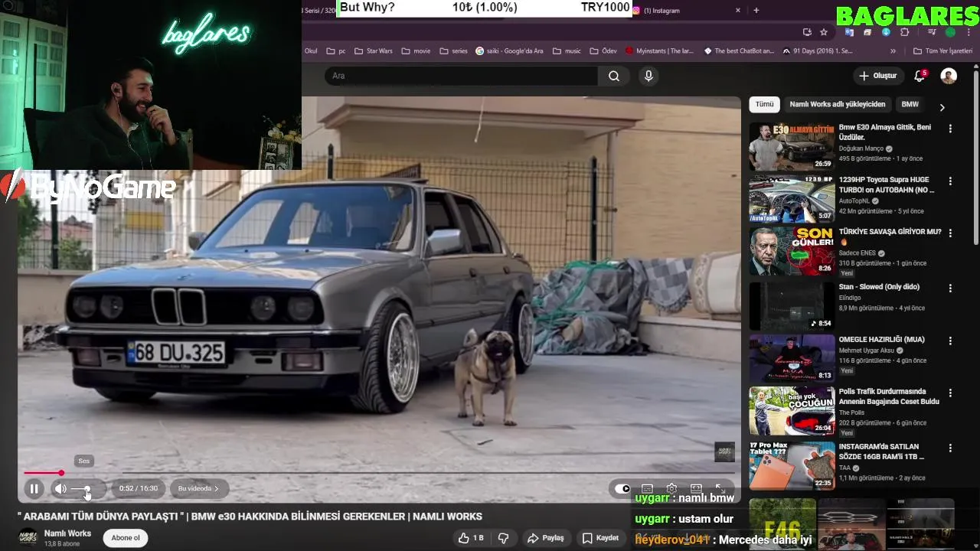Image resolution: width=980 pixels, height=551 pixels.
Task: Mute the video with the speaker icon
Action: point(60,488)
